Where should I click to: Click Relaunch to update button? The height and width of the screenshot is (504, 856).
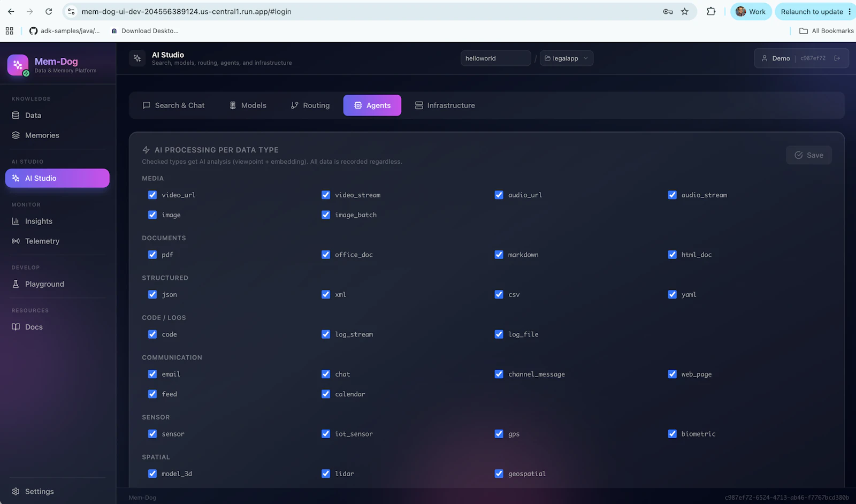(812, 12)
